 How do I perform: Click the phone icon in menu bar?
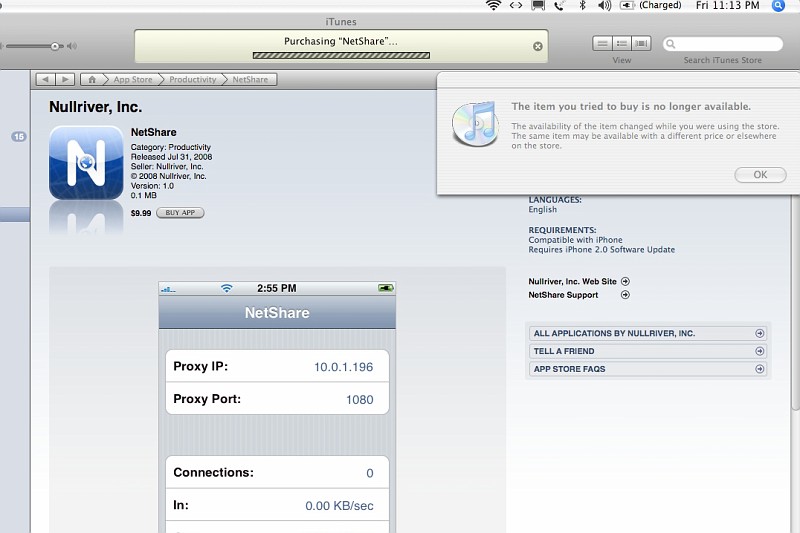pos(560,6)
